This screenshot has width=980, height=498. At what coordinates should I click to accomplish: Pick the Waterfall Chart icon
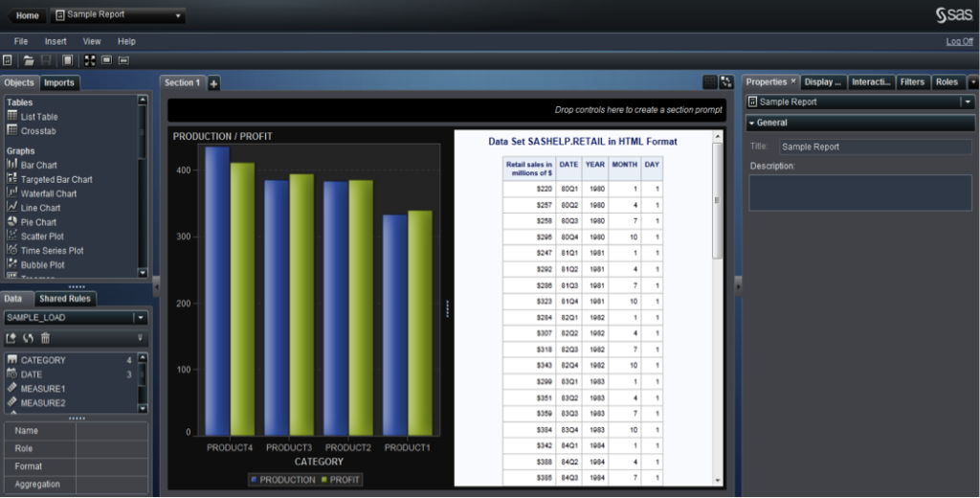11,192
